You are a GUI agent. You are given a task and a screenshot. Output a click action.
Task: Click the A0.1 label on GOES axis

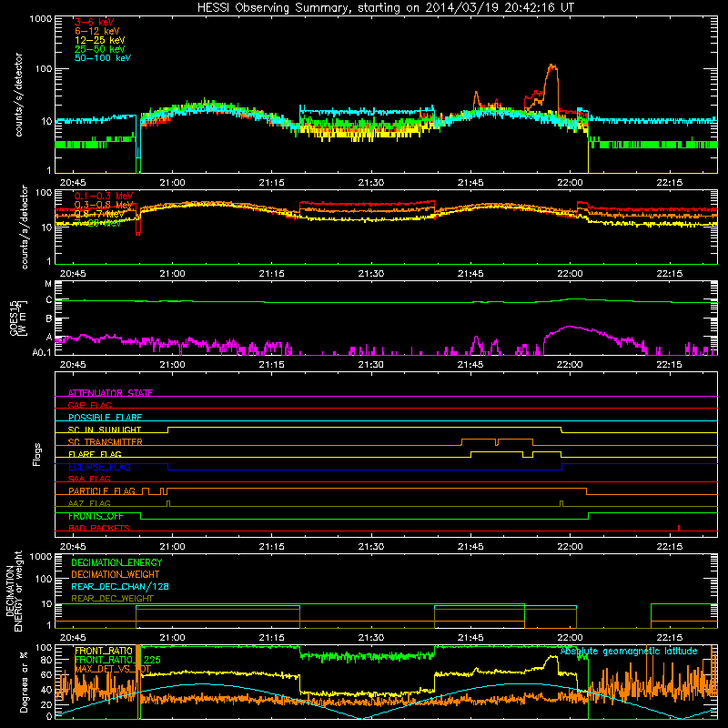(x=42, y=352)
